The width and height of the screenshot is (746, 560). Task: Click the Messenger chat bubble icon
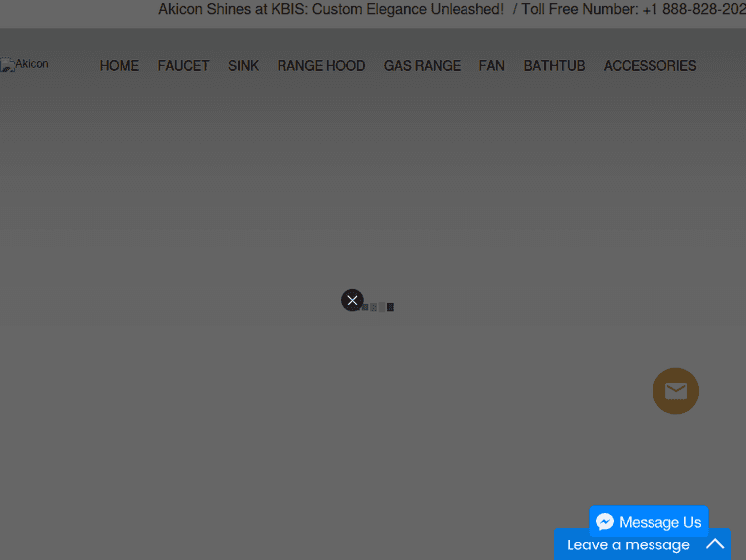605,522
